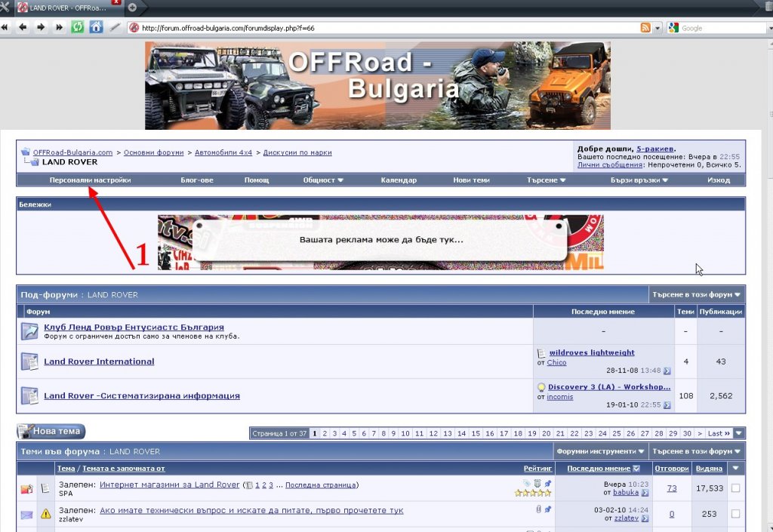Screen dimensions: 773x532
Task: Click the browser back arrow button
Action: pos(23,28)
